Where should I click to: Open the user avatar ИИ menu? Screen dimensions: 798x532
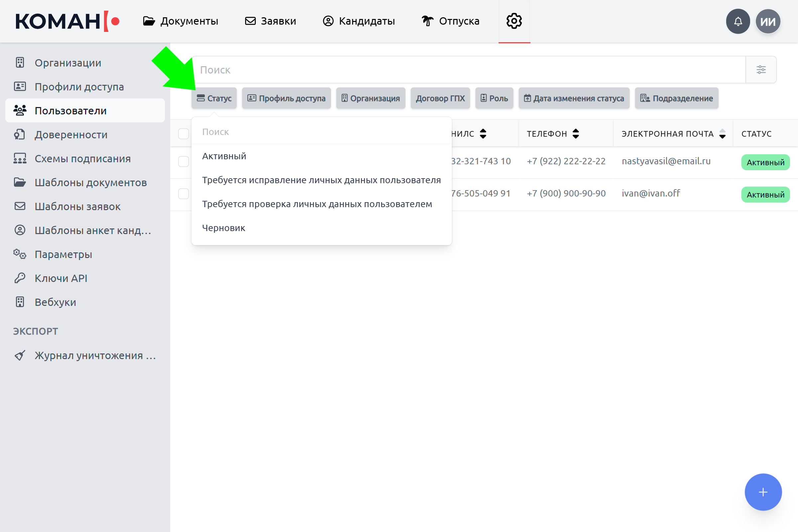(768, 21)
